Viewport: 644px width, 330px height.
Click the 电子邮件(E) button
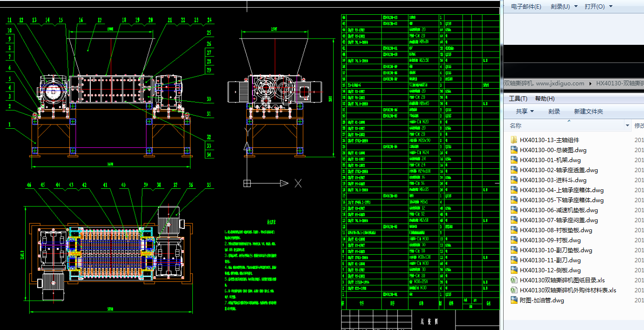click(526, 7)
